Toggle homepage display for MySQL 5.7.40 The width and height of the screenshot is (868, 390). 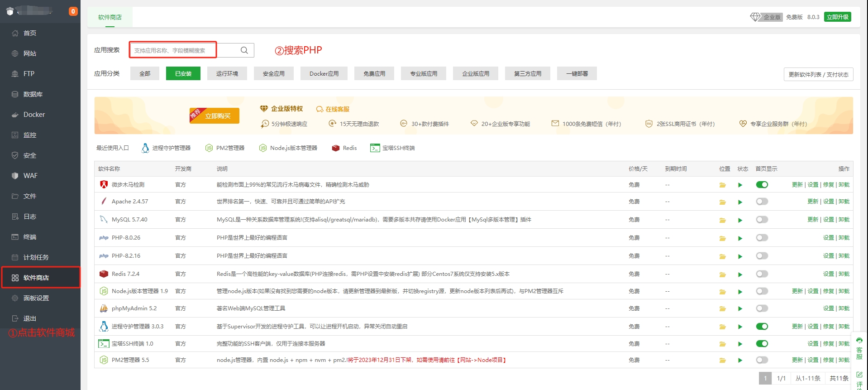tap(762, 219)
